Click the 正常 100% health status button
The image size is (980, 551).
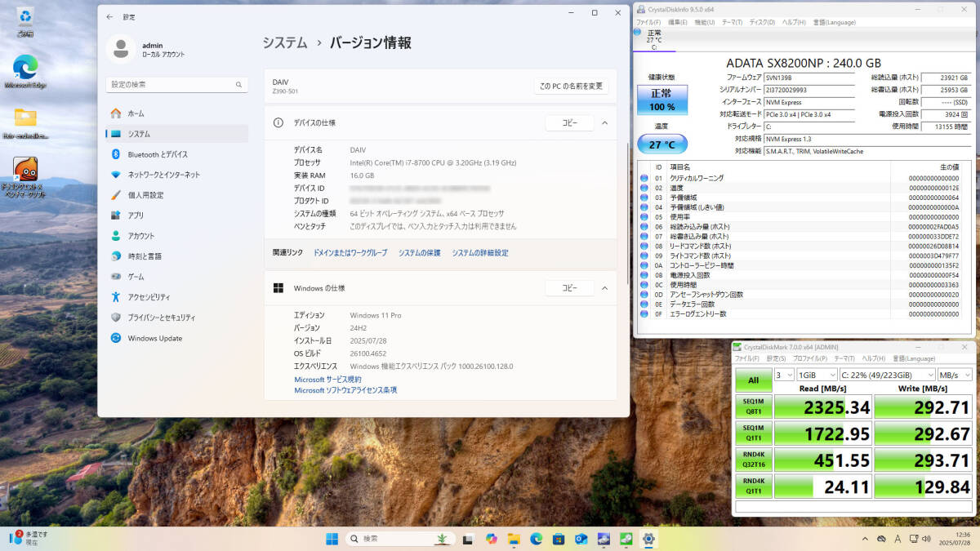(x=662, y=100)
